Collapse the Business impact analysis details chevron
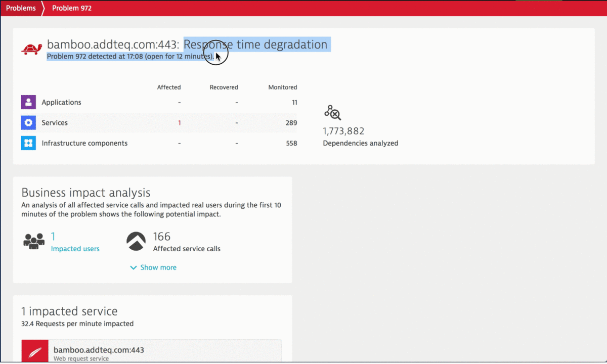Screen dimensions: 607x364 [x=134, y=267]
